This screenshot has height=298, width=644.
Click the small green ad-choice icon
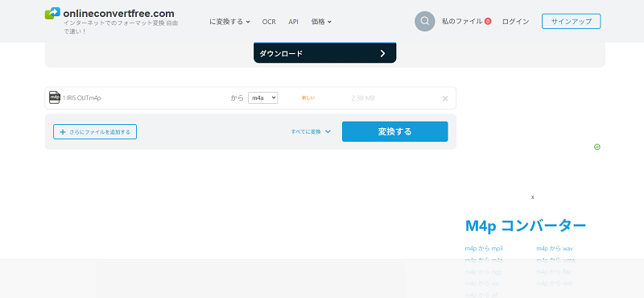tap(597, 147)
